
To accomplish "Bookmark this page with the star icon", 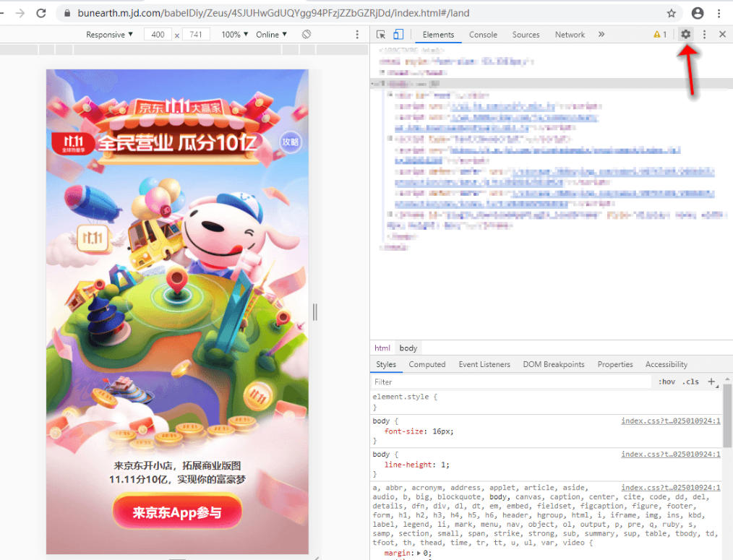I will tap(672, 13).
